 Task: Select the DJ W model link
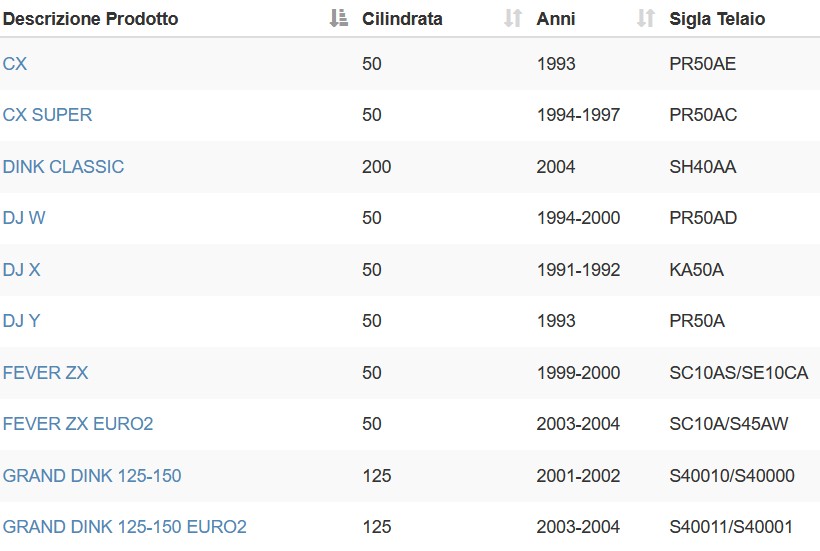(24, 218)
